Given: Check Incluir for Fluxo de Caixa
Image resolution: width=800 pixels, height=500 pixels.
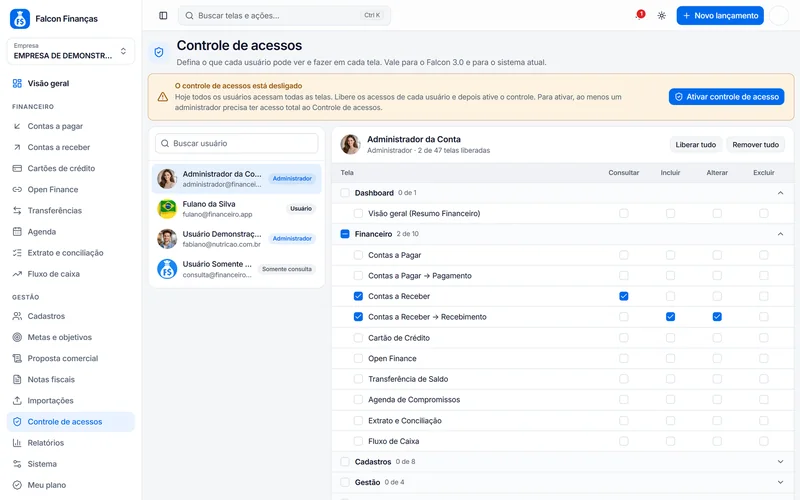Looking at the screenshot, I should [670, 441].
